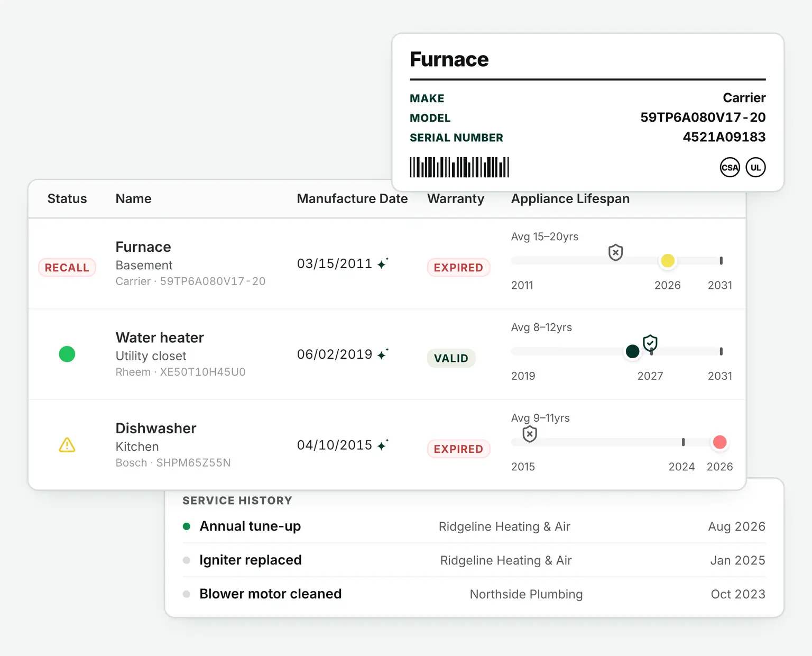Open the Furnace appliance name in the table

[x=143, y=247]
